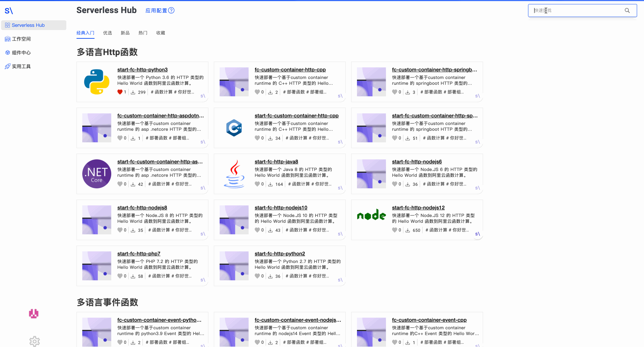Image resolution: width=644 pixels, height=347 pixels.
Task: Switch to the 热门 tab
Action: tap(142, 33)
